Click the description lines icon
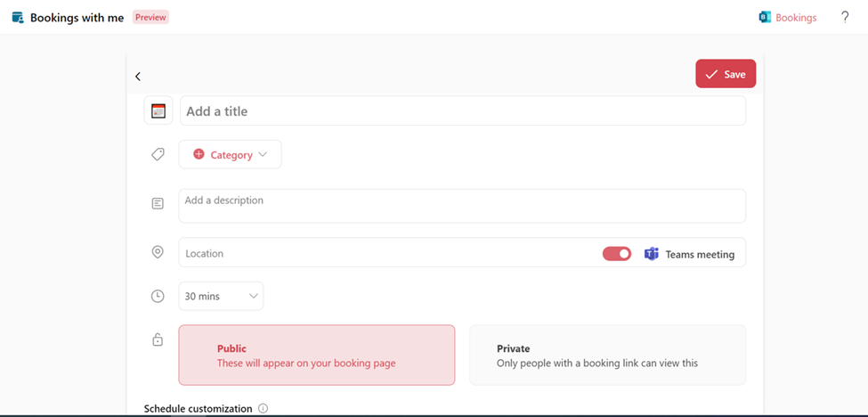Image resolution: width=868 pixels, height=417 pixels. [158, 204]
